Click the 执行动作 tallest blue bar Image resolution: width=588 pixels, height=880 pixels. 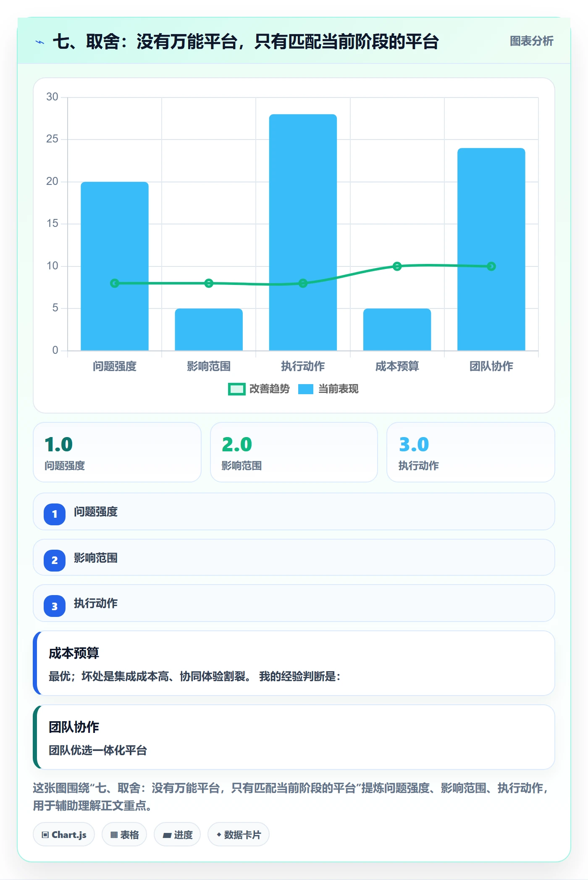click(303, 232)
